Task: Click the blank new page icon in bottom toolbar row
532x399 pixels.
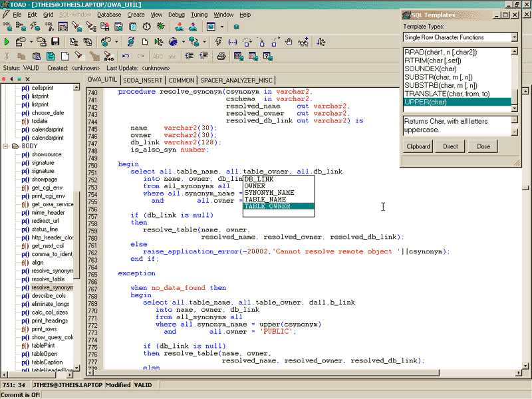Action: (x=65, y=57)
